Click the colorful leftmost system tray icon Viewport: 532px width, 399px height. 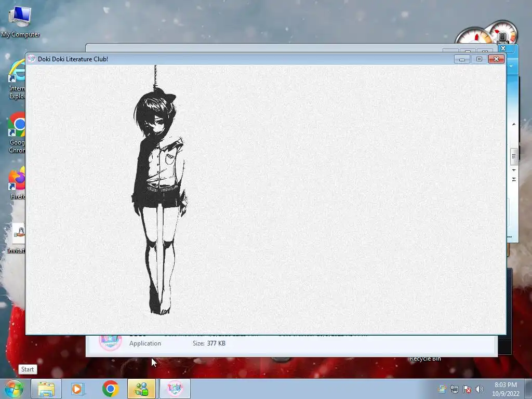click(x=442, y=389)
